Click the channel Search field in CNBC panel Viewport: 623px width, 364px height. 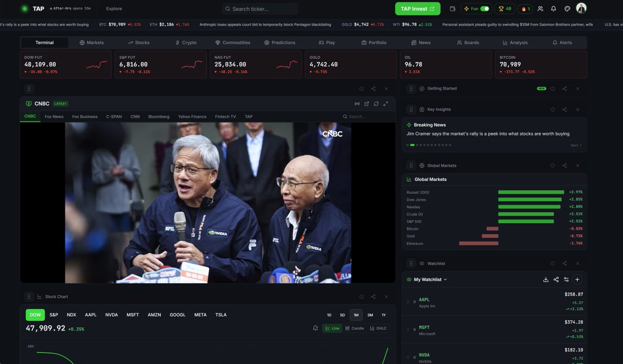tap(367, 117)
